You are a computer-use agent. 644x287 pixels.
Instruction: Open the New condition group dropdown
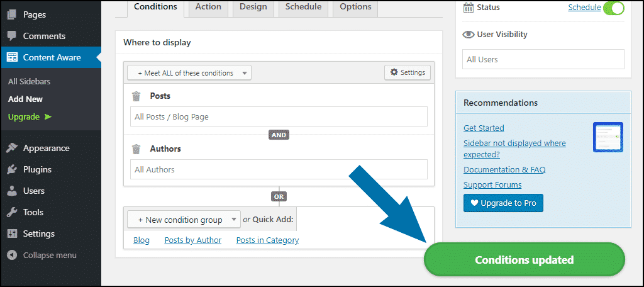click(184, 220)
